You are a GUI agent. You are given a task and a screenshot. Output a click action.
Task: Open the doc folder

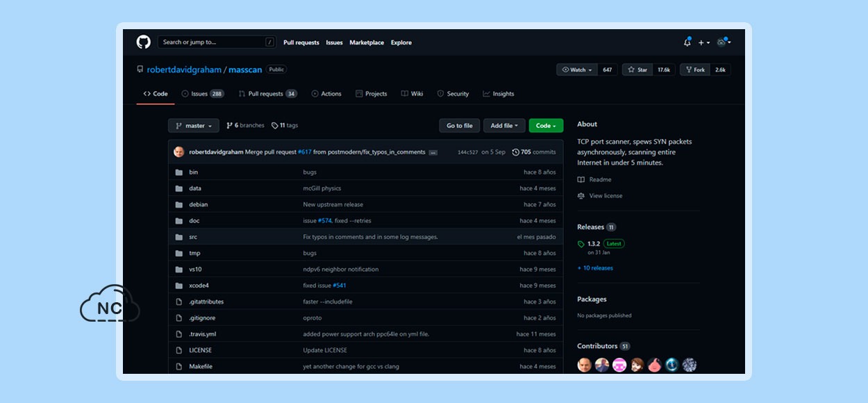(194, 221)
